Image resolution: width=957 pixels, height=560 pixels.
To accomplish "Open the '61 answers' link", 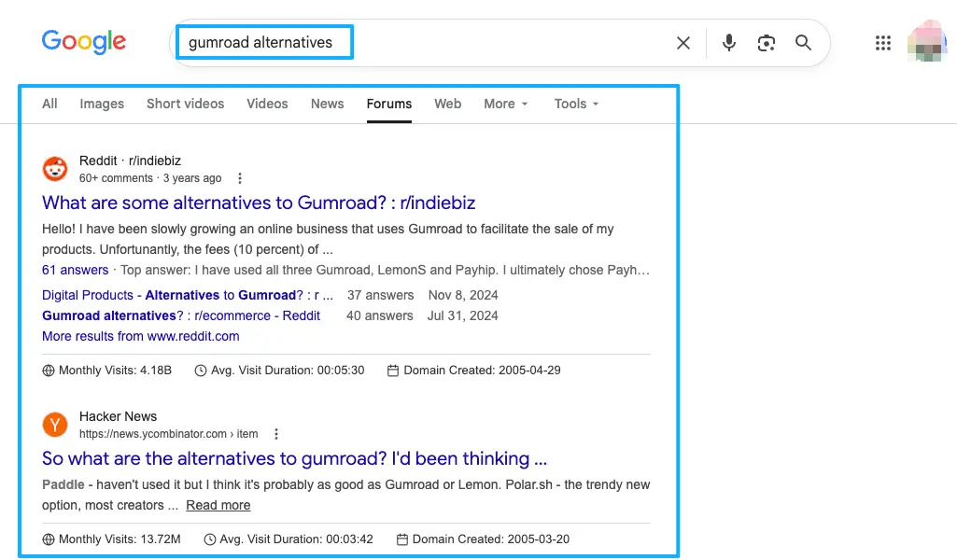I will click(75, 270).
